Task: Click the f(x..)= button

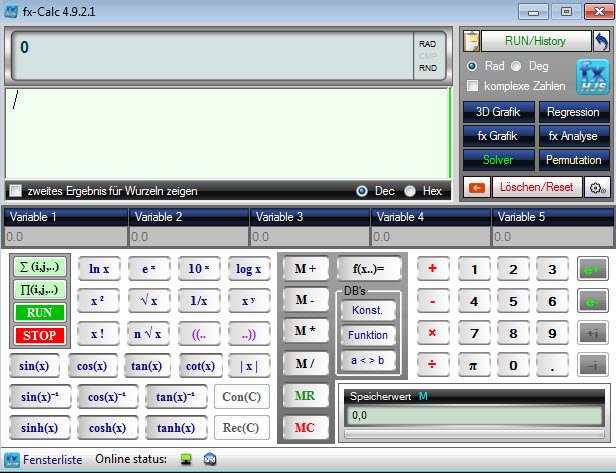Action: click(x=368, y=269)
